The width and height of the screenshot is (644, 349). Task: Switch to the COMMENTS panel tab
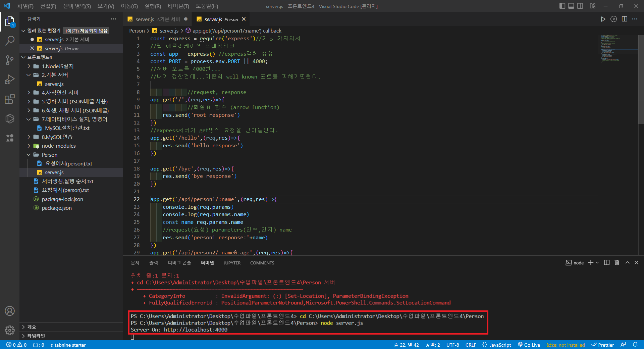[262, 263]
